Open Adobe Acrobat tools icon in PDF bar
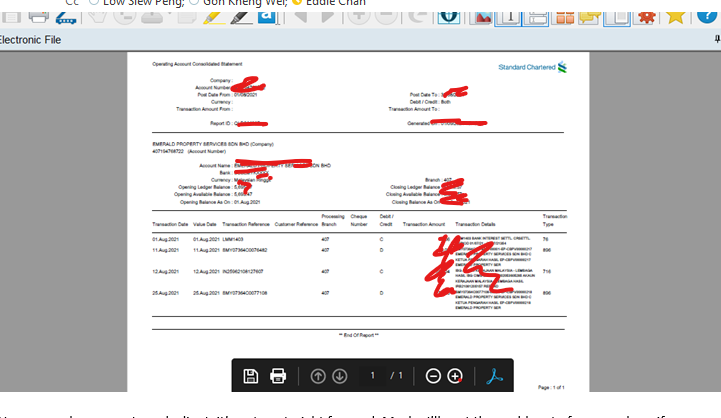This screenshot has height=418, width=721. [x=494, y=376]
